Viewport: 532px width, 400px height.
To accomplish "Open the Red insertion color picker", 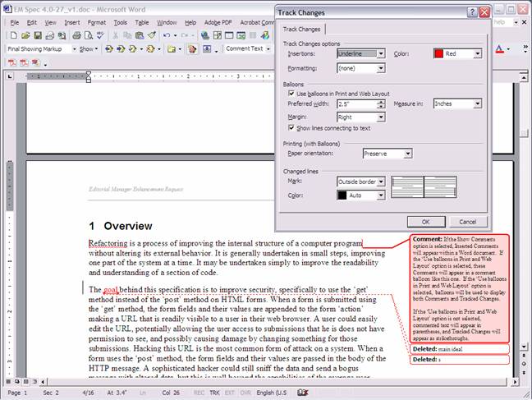I will tap(458, 53).
